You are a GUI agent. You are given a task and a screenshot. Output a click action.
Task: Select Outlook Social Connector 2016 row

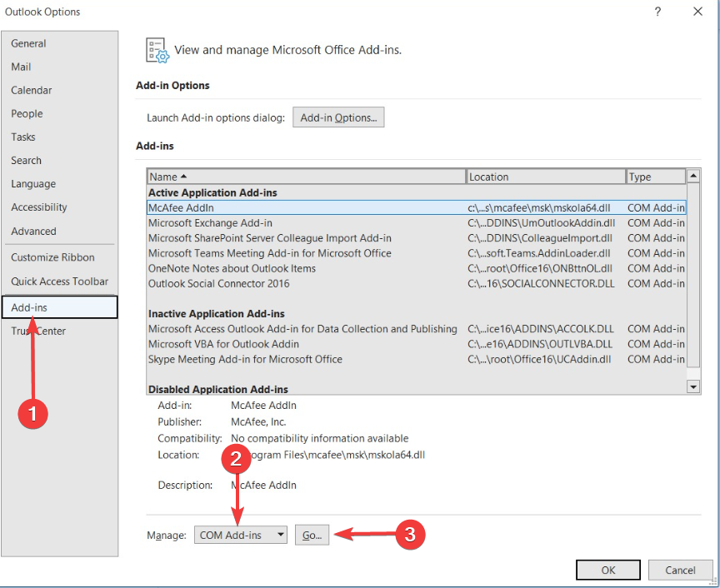[416, 284]
